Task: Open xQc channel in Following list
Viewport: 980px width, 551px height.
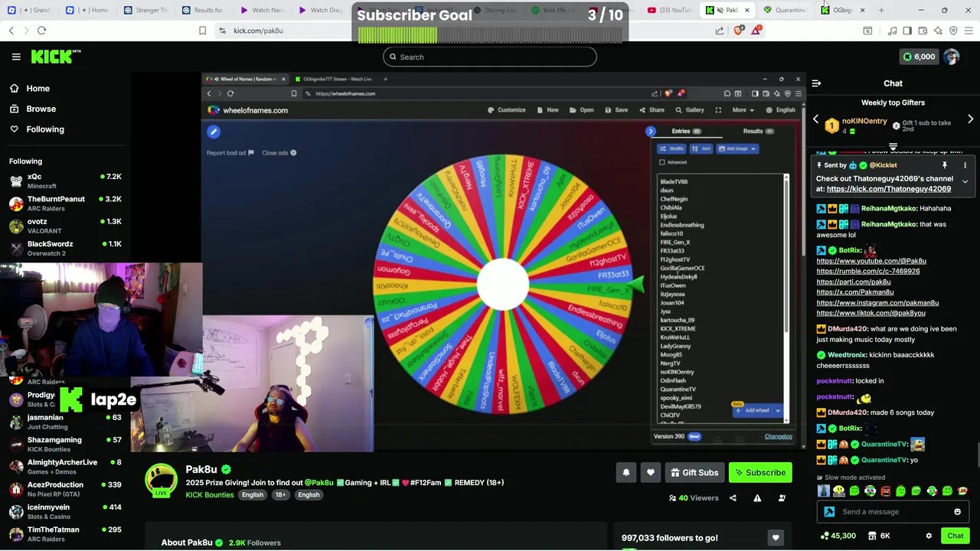Action: [x=65, y=181]
